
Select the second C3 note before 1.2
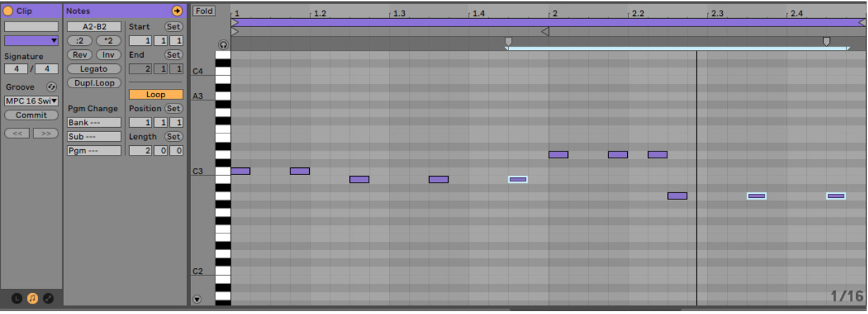click(x=300, y=171)
